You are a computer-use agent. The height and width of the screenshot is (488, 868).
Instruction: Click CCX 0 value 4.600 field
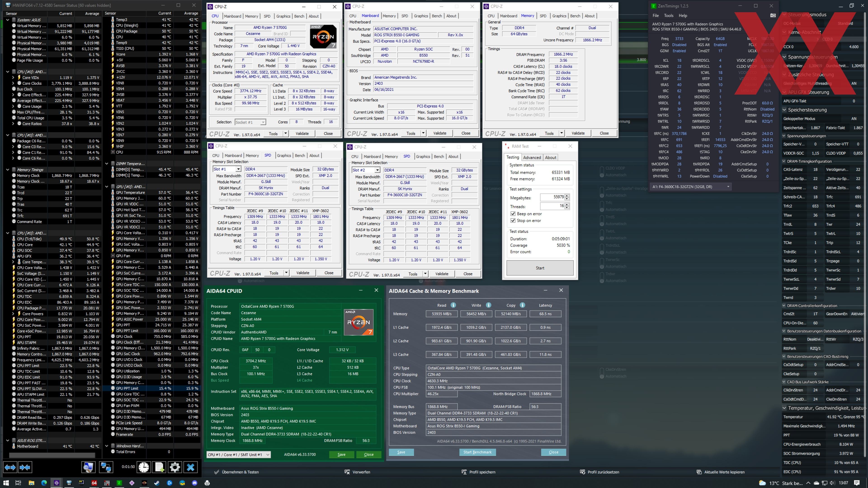click(854, 47)
